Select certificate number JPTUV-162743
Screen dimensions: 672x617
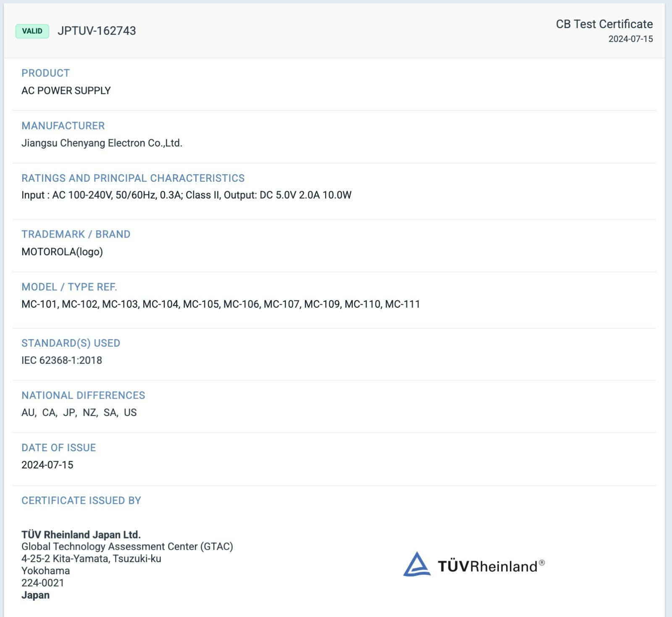point(97,31)
